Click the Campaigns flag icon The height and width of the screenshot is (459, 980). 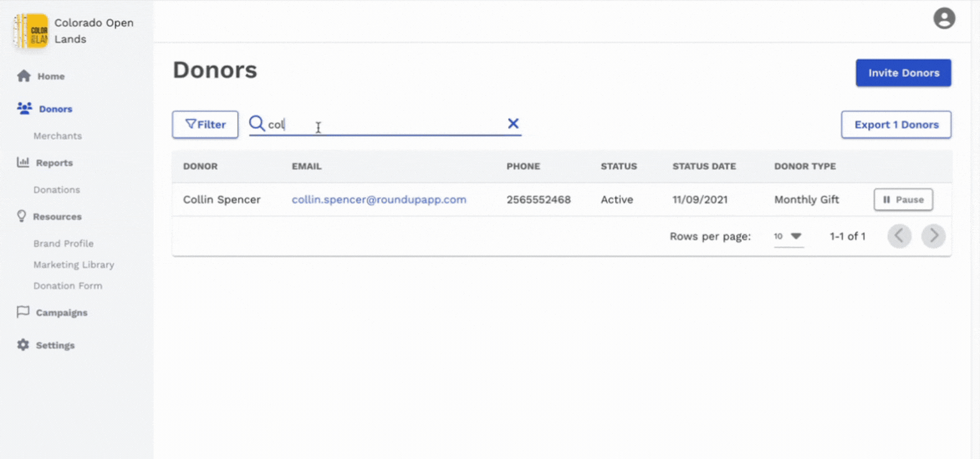tap(23, 312)
